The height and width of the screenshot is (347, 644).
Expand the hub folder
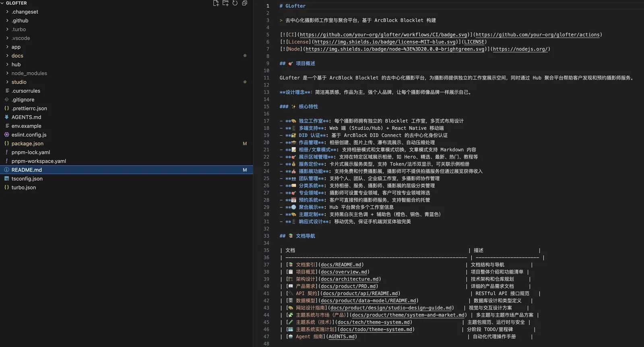pos(7,64)
